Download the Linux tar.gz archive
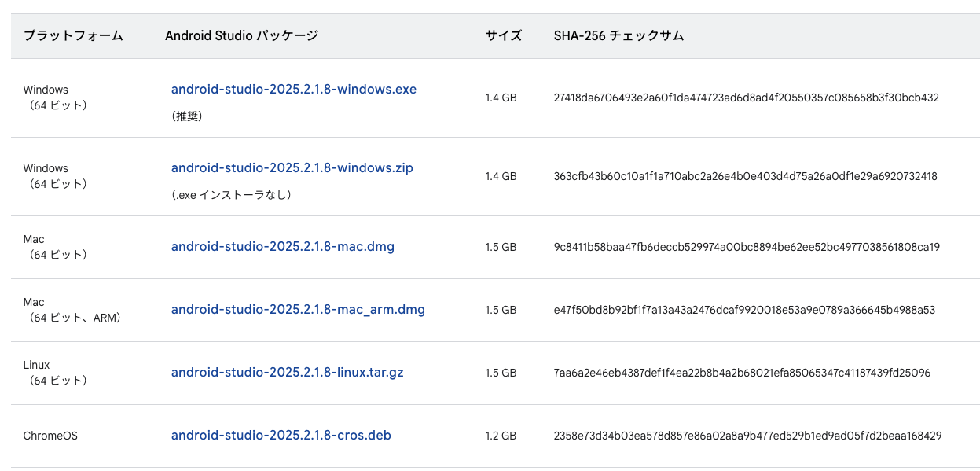Screen dimensions: 980x471 point(287,372)
